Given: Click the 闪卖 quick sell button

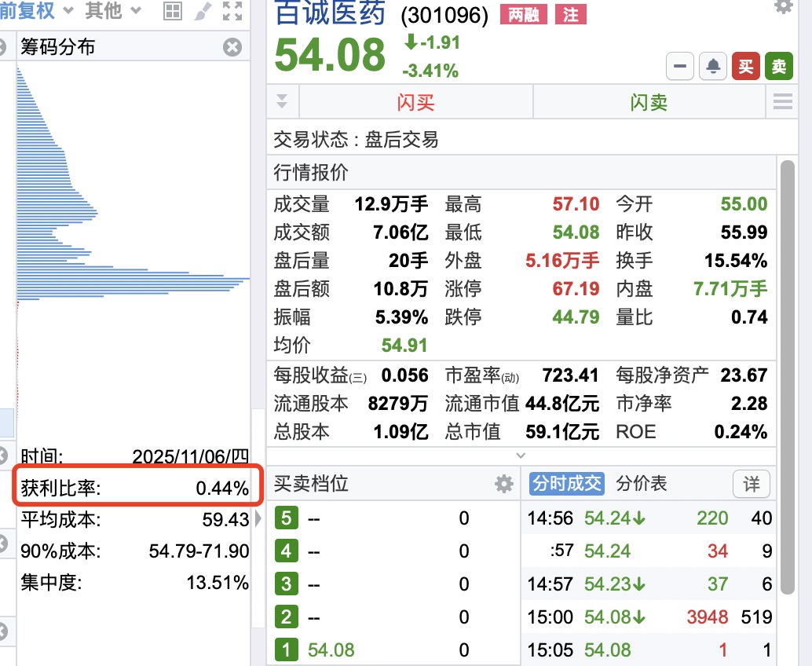Looking at the screenshot, I should 649,102.
